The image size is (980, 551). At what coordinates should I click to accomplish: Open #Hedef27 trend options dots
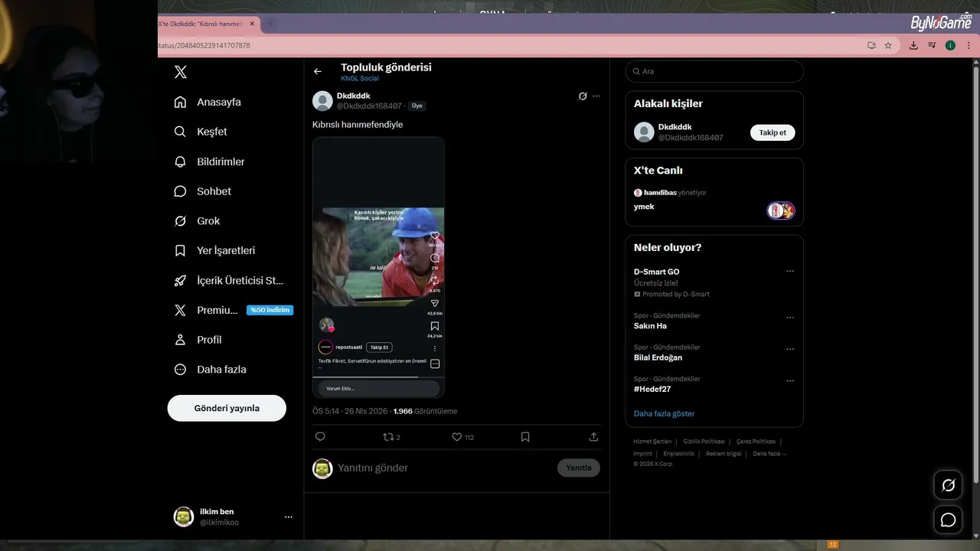click(x=790, y=380)
